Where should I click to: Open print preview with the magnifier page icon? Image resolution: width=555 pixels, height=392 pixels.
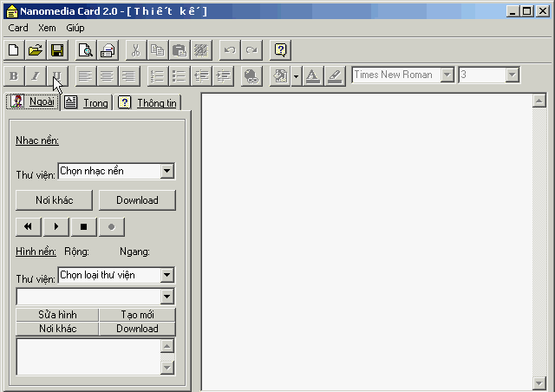click(86, 50)
